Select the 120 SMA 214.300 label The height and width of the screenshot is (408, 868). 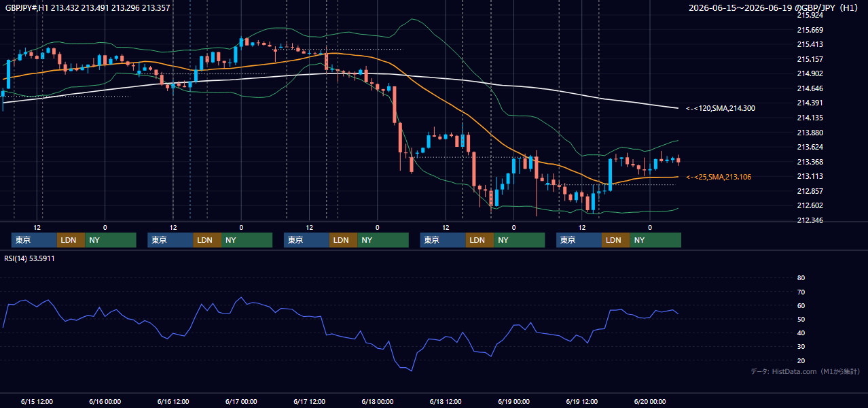[x=720, y=108]
